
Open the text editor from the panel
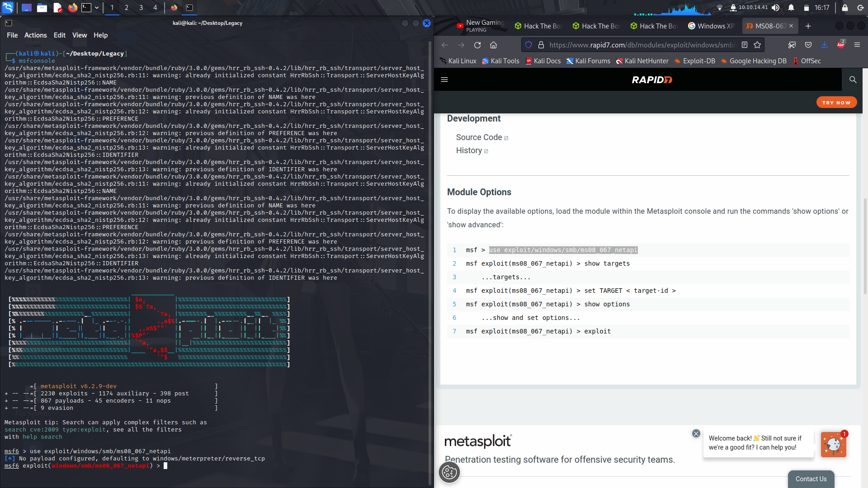[x=57, y=8]
